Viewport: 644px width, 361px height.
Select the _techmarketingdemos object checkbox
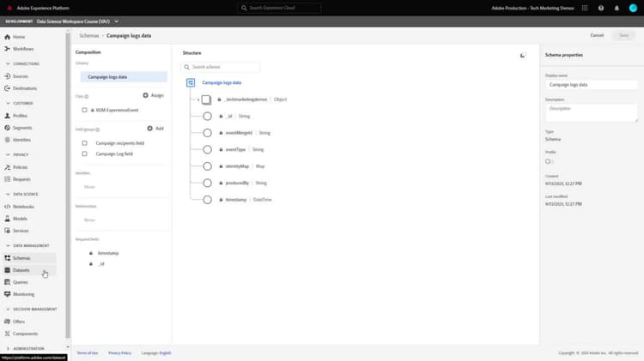206,99
